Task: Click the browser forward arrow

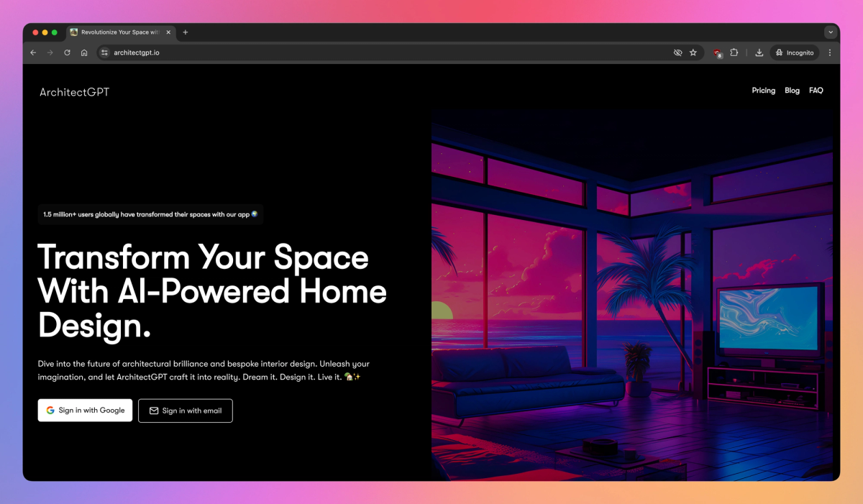Action: tap(50, 52)
